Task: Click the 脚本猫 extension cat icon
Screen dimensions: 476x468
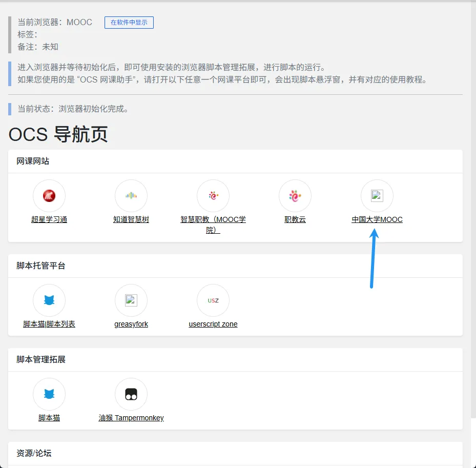Action: (49, 394)
